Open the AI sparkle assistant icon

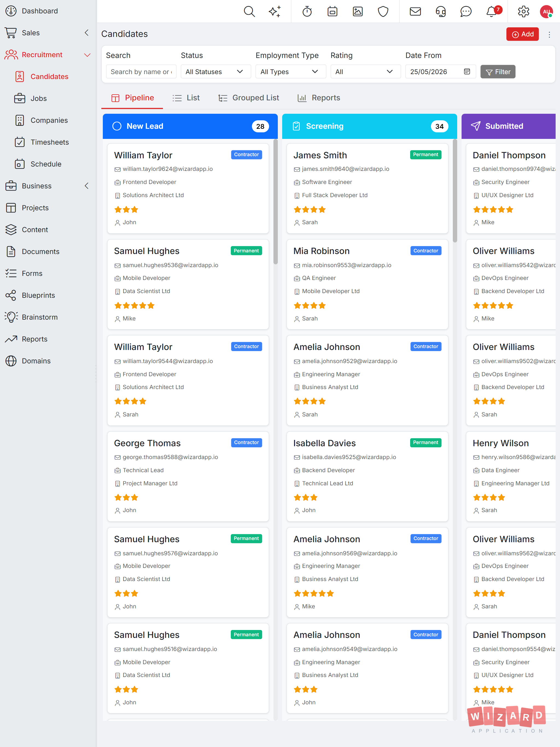click(275, 11)
